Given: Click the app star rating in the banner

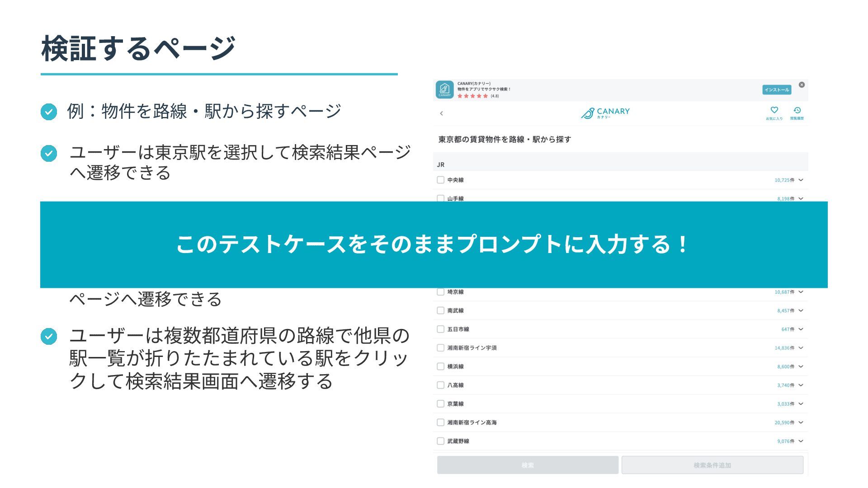Looking at the screenshot, I should click(473, 96).
